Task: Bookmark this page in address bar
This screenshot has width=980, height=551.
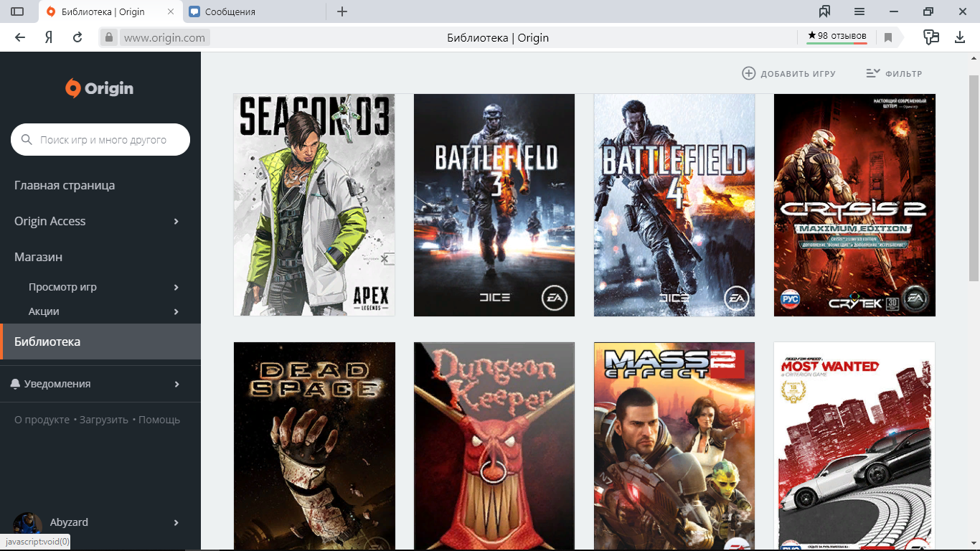Action: coord(888,37)
